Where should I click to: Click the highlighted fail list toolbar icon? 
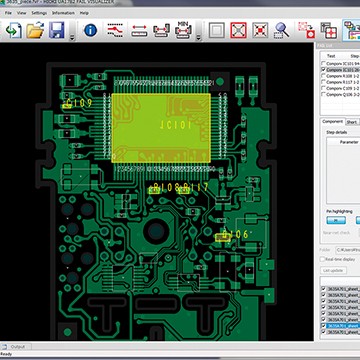(x=352, y=30)
